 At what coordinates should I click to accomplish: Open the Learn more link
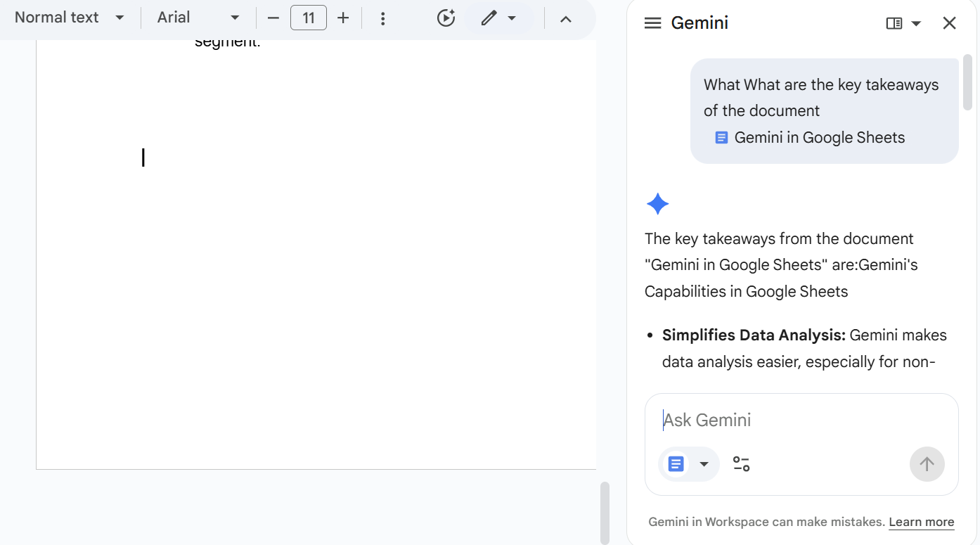(922, 522)
